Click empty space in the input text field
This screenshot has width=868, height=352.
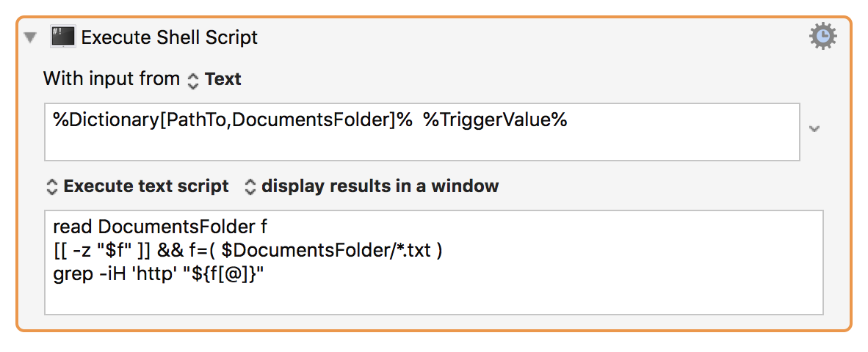tap(441, 144)
